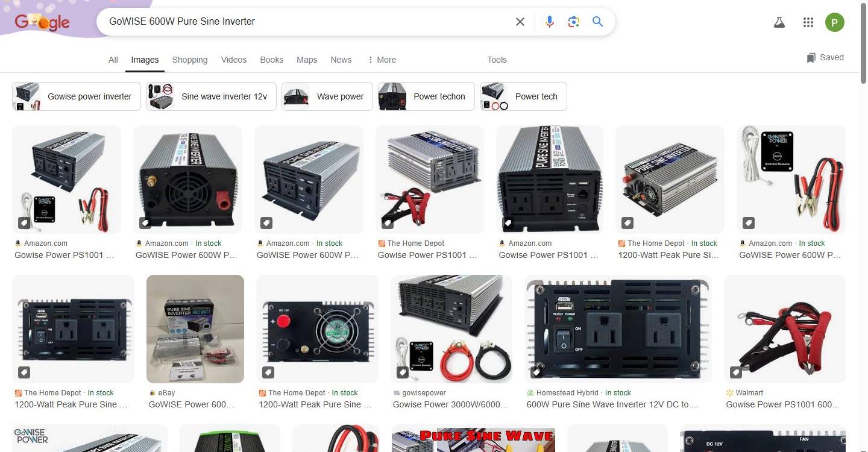
Task: Open inverter fan side thumbnail in the first row
Action: tap(187, 180)
